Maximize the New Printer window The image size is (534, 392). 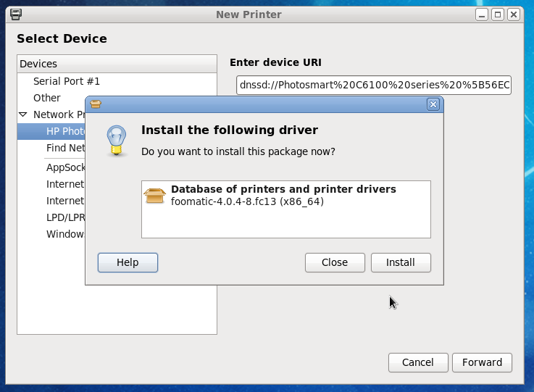click(497, 14)
